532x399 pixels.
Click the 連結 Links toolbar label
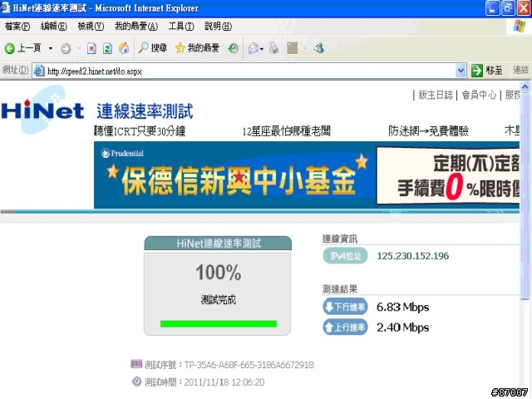[x=521, y=70]
